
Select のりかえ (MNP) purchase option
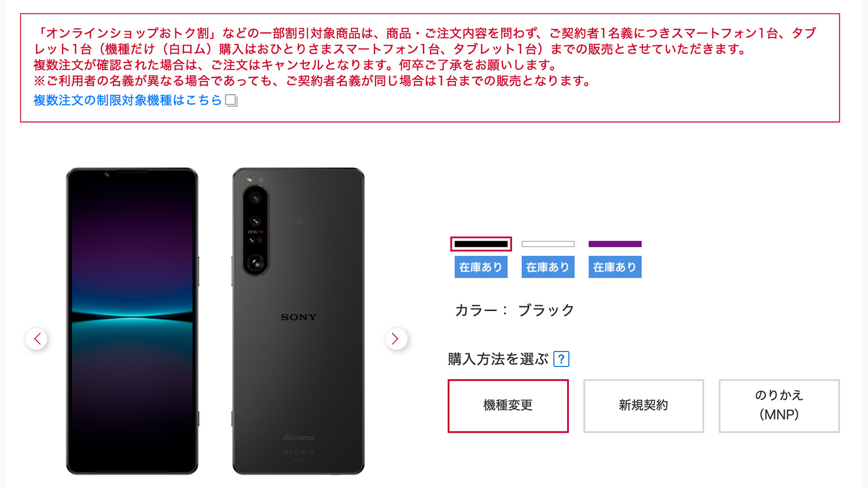[x=779, y=406]
